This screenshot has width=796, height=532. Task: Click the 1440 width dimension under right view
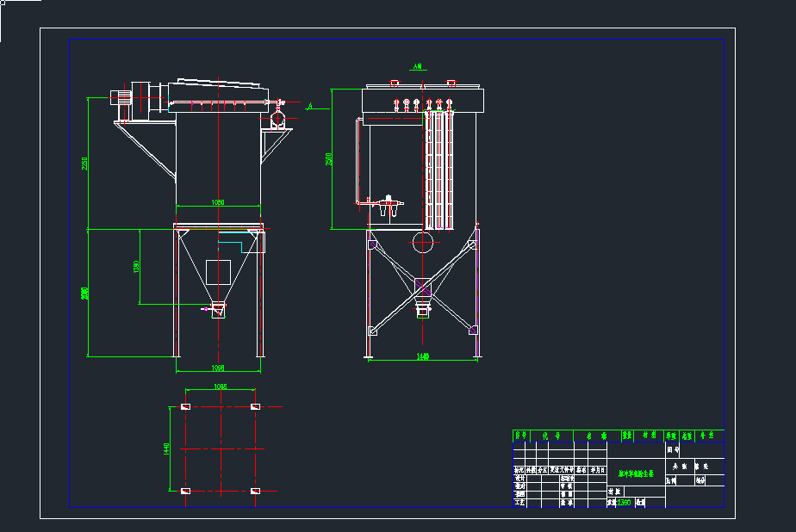(x=422, y=356)
